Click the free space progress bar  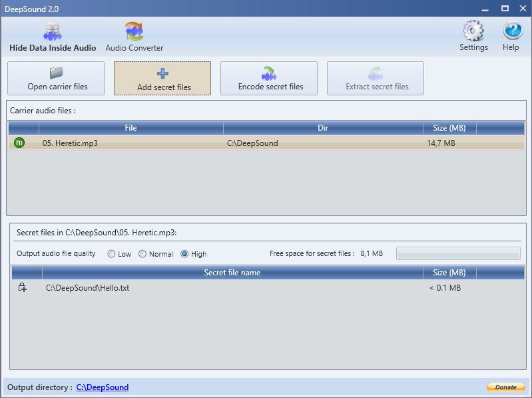coord(458,253)
